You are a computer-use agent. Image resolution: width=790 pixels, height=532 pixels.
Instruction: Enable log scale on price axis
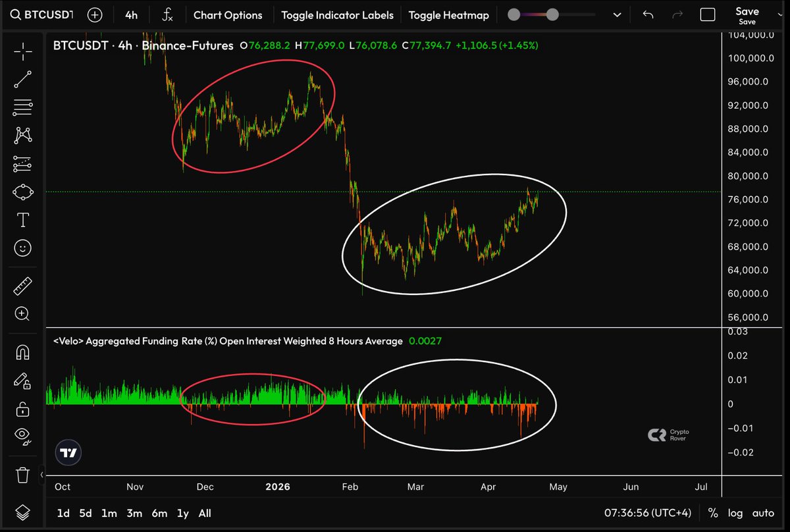736,513
